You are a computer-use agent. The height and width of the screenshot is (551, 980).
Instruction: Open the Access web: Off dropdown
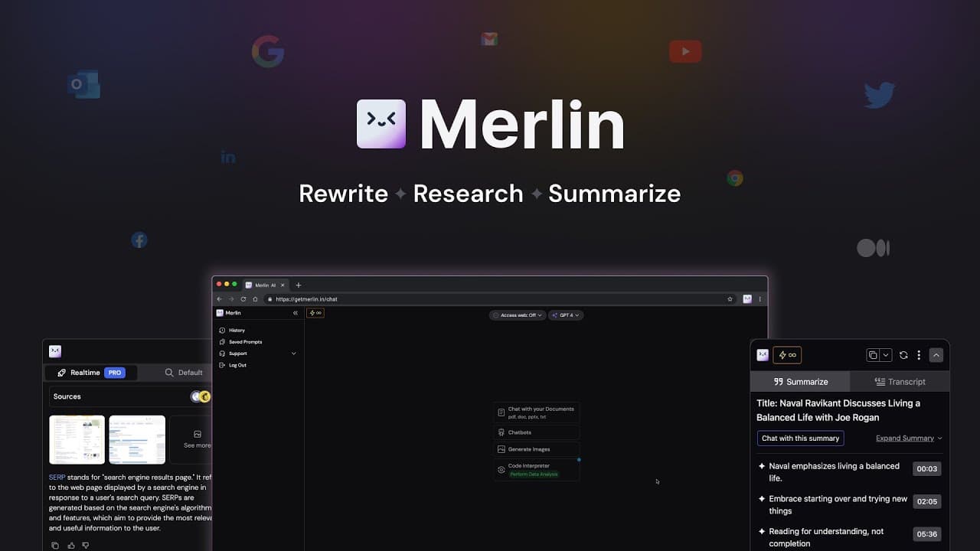click(518, 315)
